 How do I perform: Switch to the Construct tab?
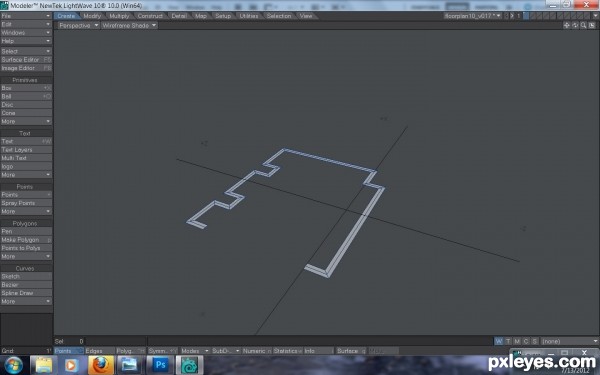point(150,16)
